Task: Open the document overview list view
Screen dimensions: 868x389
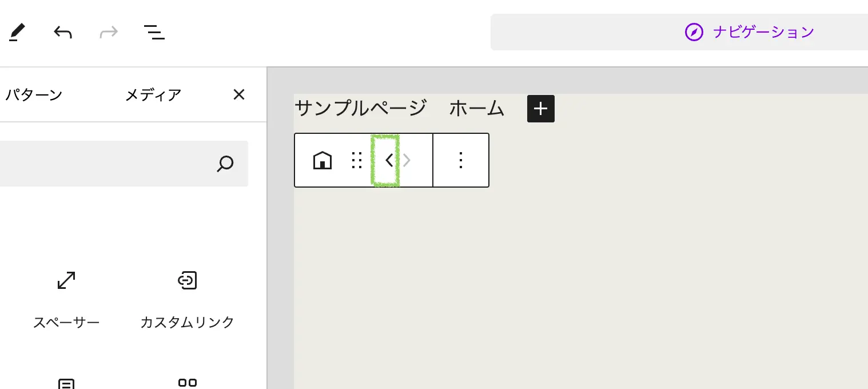Action: click(154, 33)
